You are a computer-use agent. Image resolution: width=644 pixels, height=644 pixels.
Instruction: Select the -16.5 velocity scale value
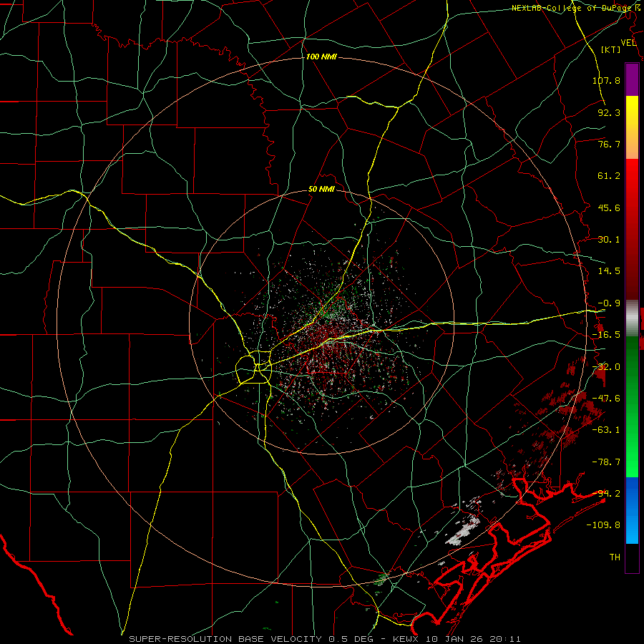pos(606,335)
